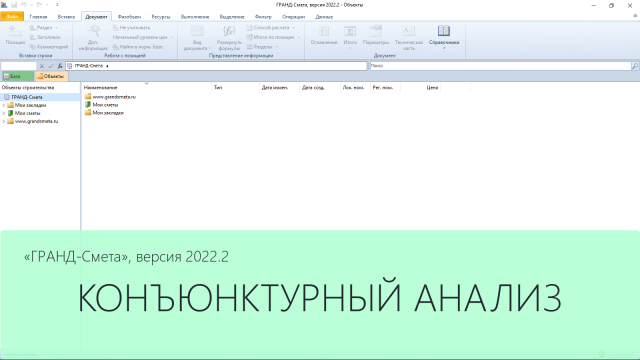Image resolution: width=640 pixels, height=360 pixels.
Task: Click the search magnifier icon beside Поиск field
Action: click(x=635, y=66)
